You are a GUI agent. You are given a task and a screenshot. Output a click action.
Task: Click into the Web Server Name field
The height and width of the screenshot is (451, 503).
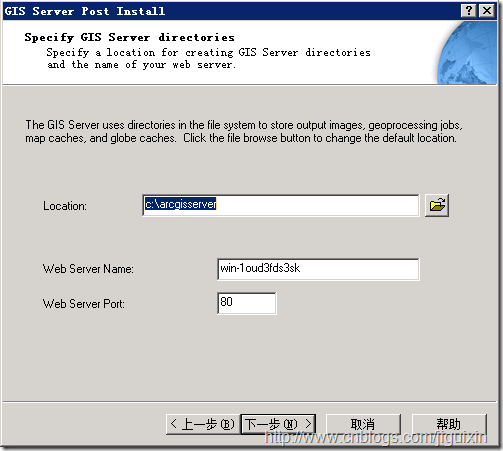tap(318, 269)
